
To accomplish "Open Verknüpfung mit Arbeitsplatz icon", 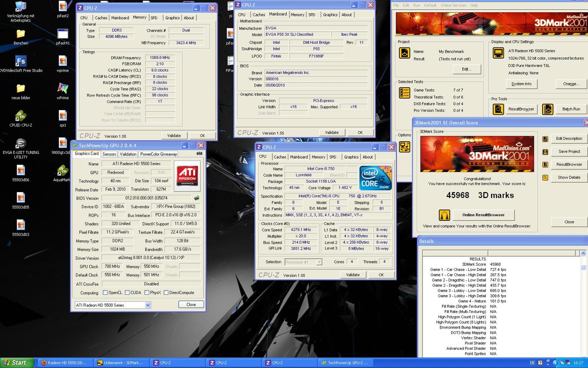I will (21, 7).
